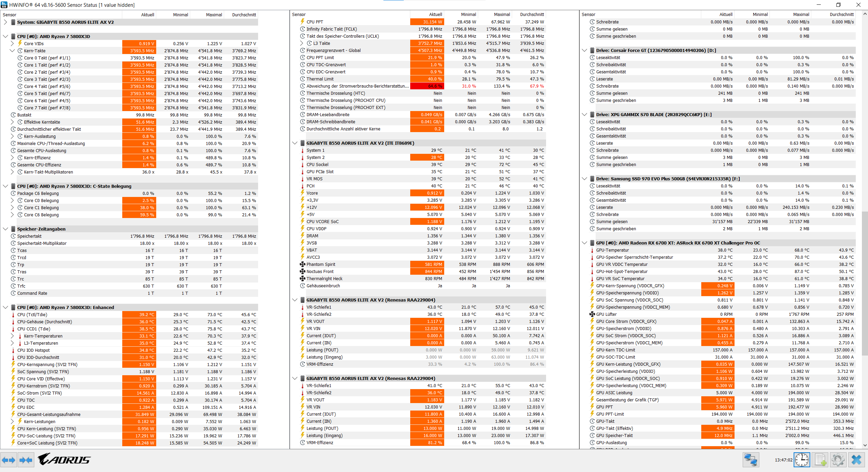Expand the Core VIDs row
Image resolution: width=868 pixels, height=472 pixels.
tap(12, 43)
